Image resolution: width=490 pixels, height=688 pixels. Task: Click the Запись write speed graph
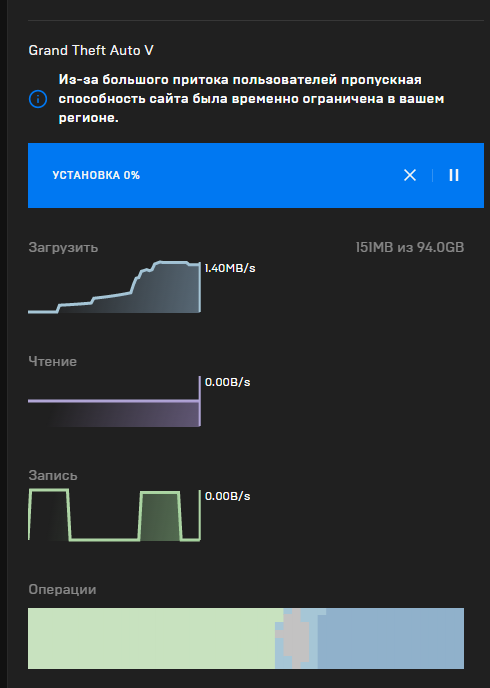(114, 516)
